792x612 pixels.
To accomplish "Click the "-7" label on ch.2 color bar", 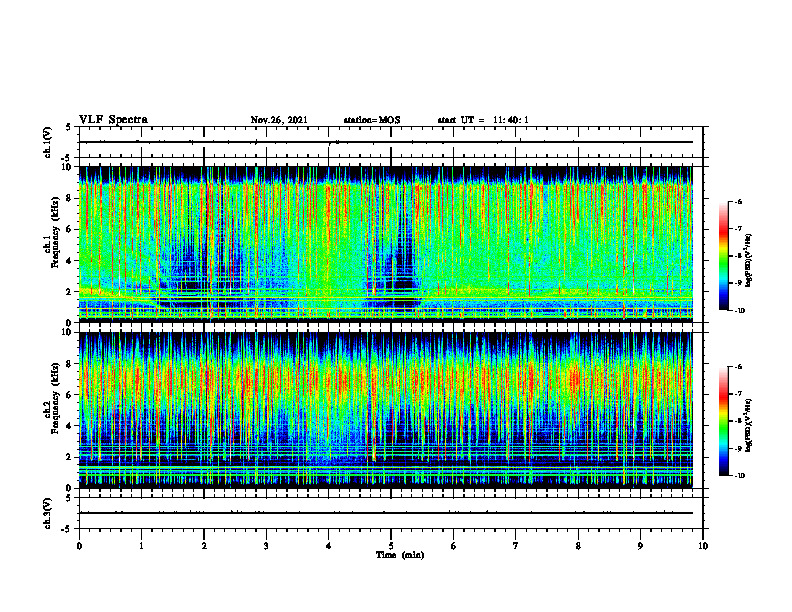I will pyautogui.click(x=738, y=394).
